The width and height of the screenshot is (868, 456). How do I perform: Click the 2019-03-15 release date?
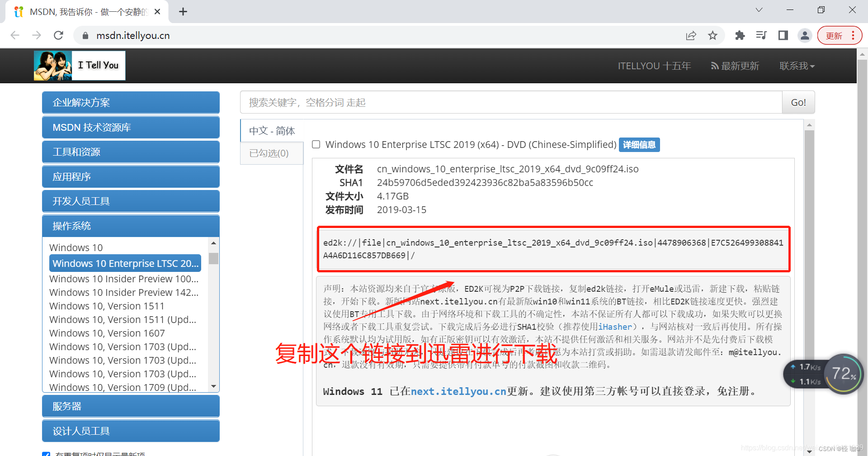(401, 210)
